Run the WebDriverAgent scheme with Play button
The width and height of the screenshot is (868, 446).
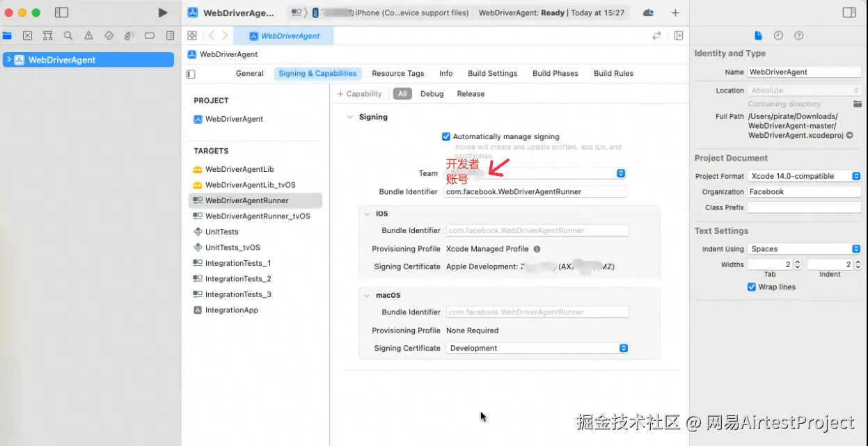162,13
